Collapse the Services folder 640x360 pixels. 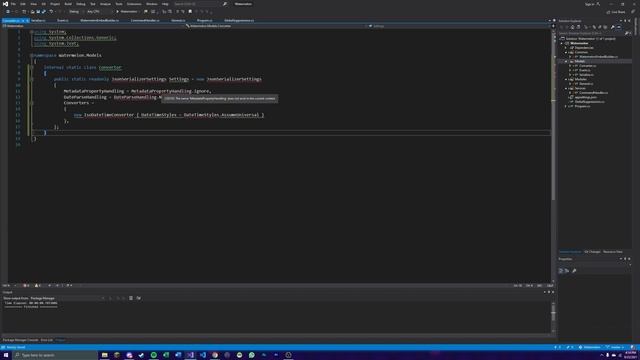[x=566, y=88]
